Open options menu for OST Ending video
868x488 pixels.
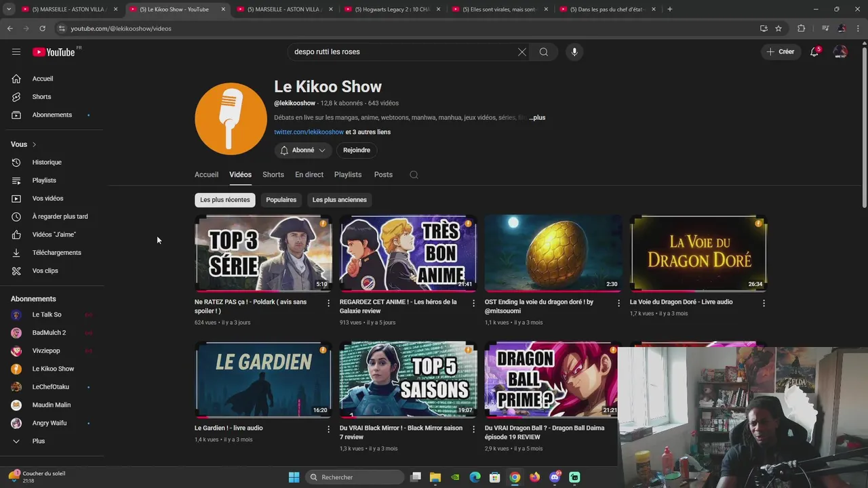618,304
